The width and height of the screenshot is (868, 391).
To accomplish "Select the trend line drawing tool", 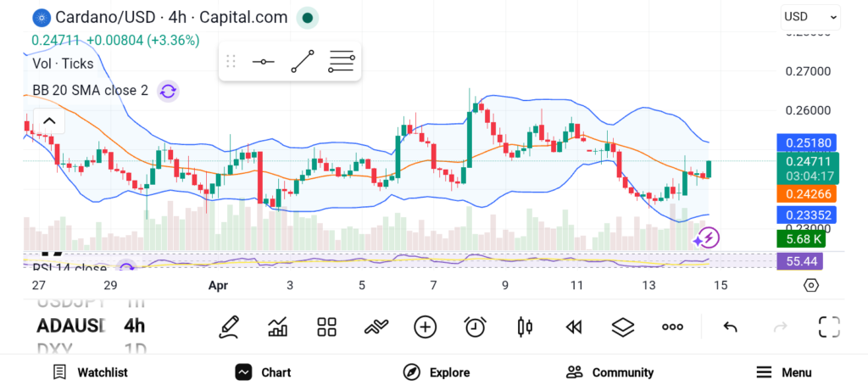I will pos(303,62).
